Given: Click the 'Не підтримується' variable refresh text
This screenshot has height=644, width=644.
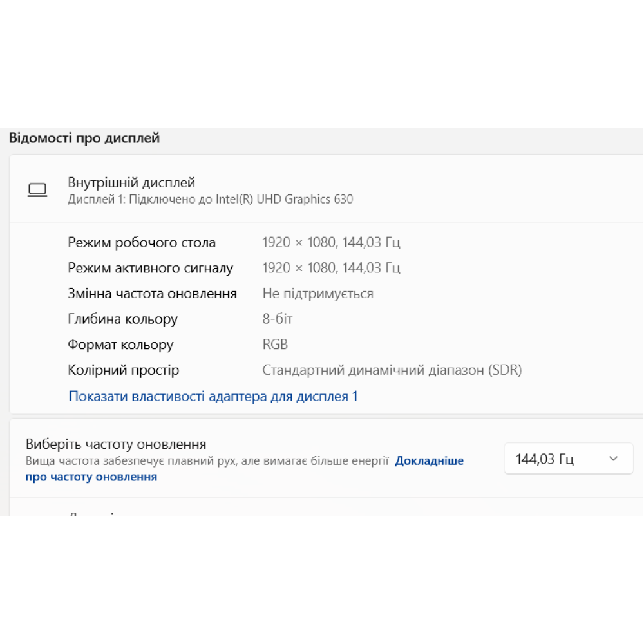Looking at the screenshot, I should (317, 293).
